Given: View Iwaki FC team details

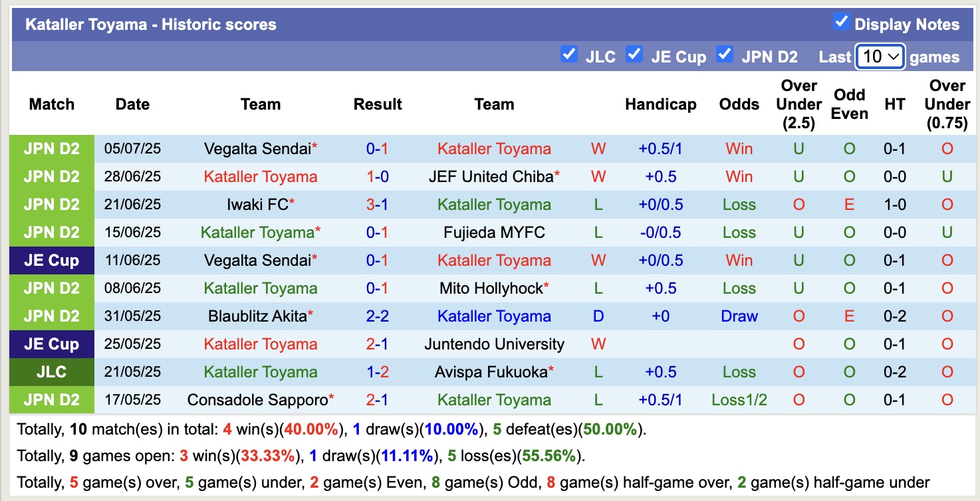Looking at the screenshot, I should tap(256, 205).
